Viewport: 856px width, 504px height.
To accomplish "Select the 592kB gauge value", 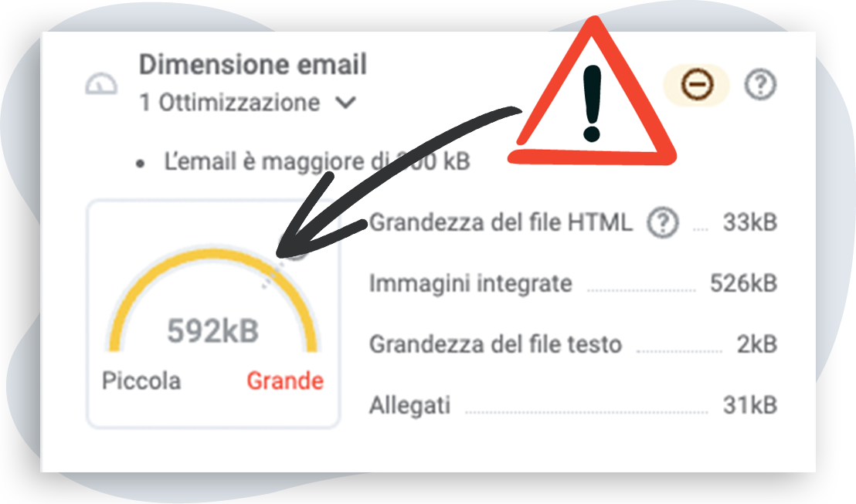I will [213, 330].
